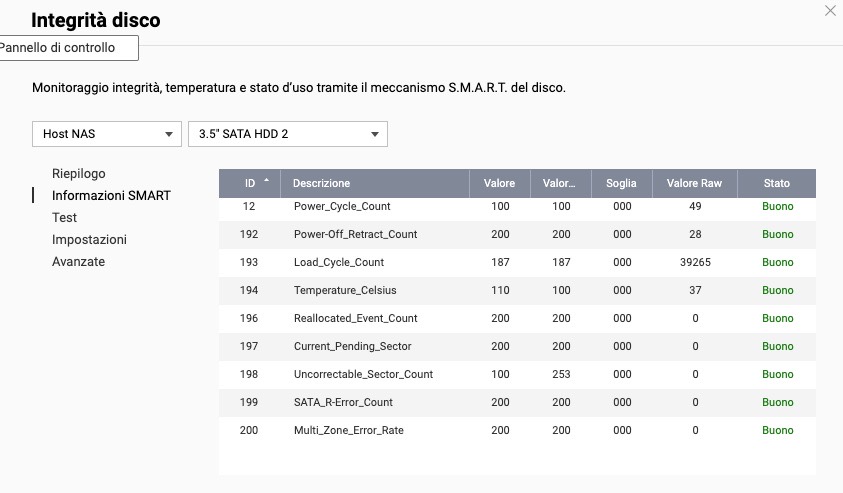This screenshot has width=843, height=493.
Task: Click the Valore Raw column header
Action: (694, 183)
